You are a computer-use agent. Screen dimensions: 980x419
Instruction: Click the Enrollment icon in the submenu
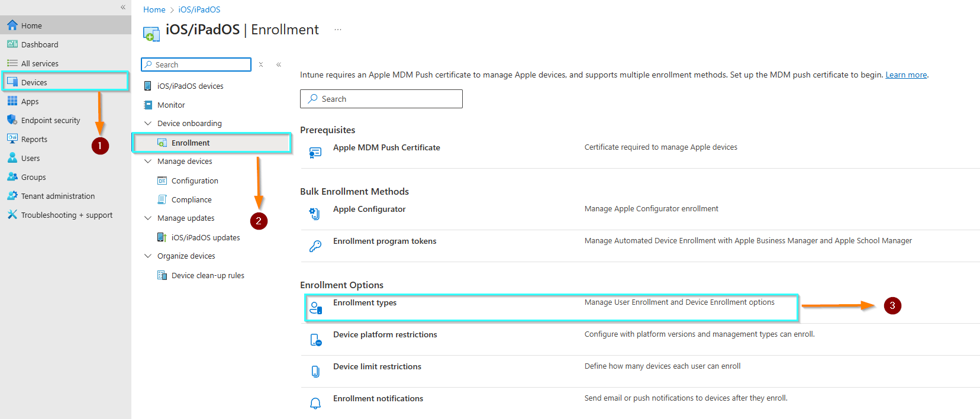point(162,143)
